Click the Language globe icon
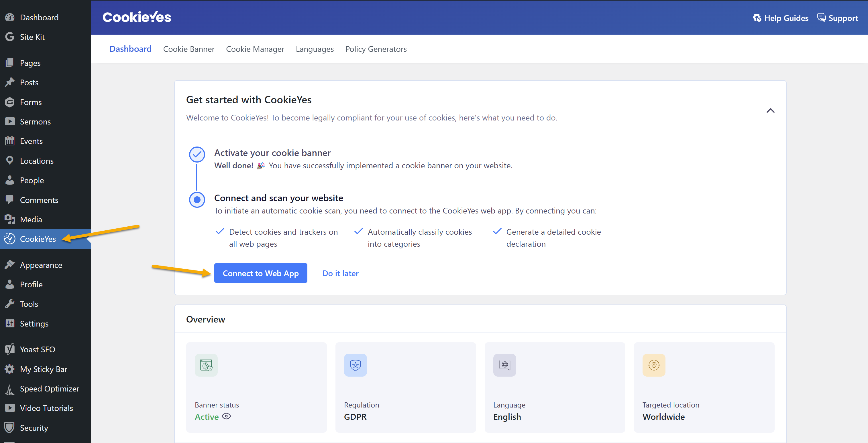 click(x=504, y=365)
